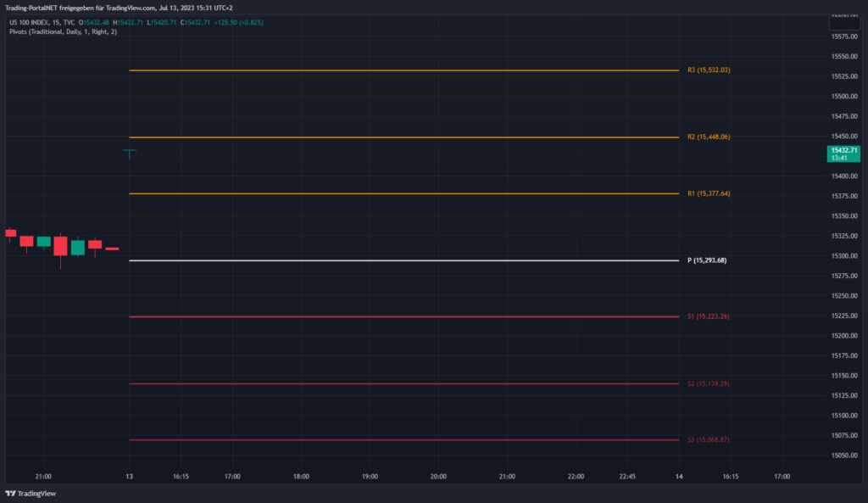Select the R2 pivot line label

click(708, 137)
